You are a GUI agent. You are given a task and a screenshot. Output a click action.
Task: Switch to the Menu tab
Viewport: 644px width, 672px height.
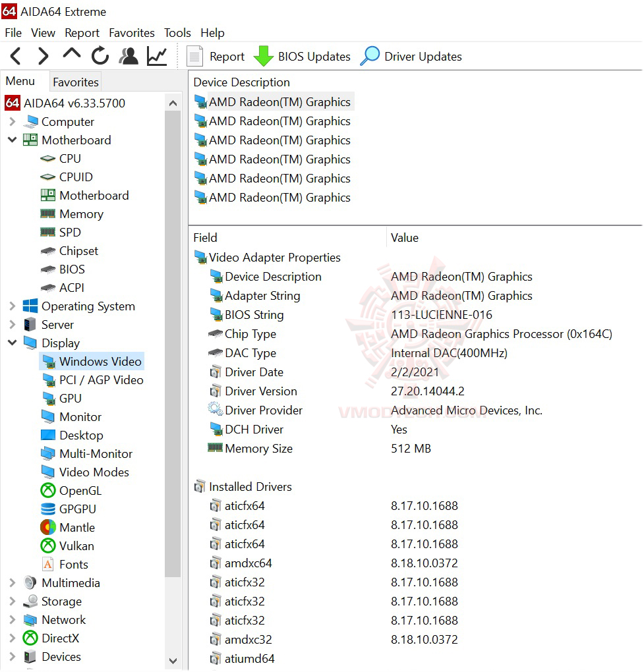pos(20,81)
